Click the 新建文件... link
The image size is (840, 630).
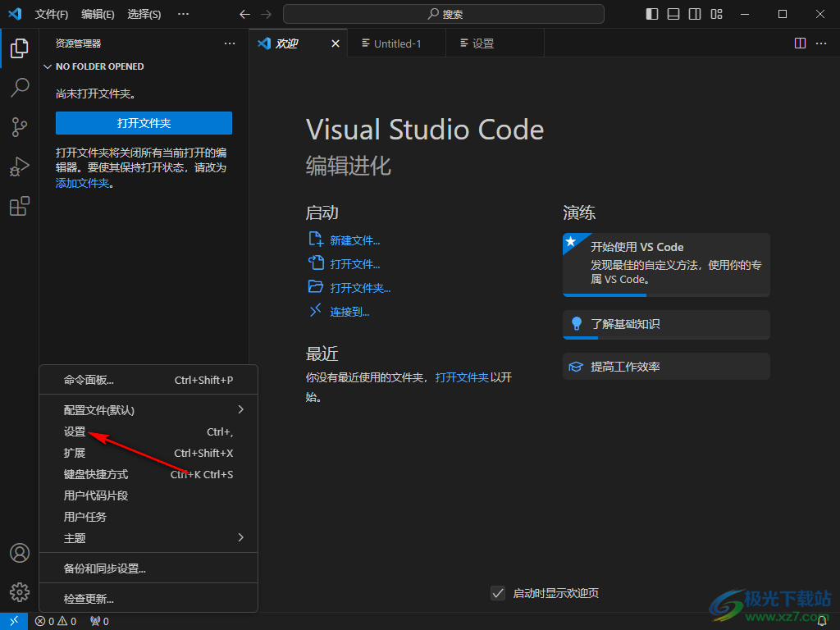click(354, 240)
